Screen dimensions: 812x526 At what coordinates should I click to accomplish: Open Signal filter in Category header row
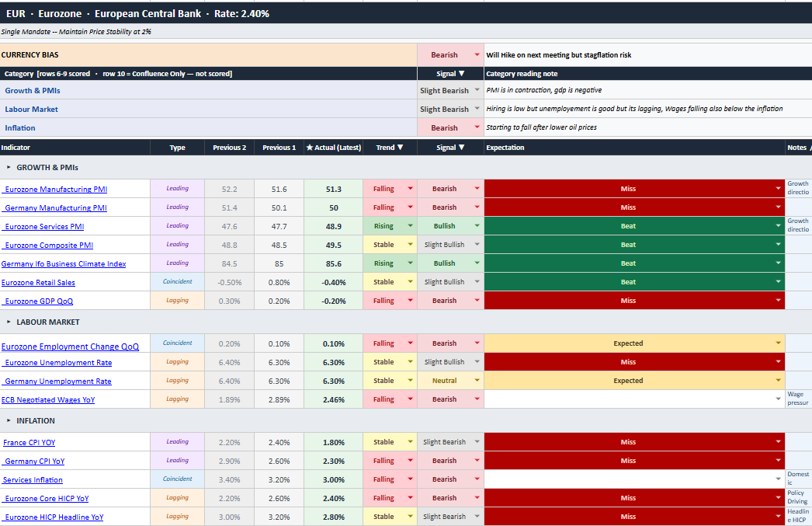pos(461,74)
